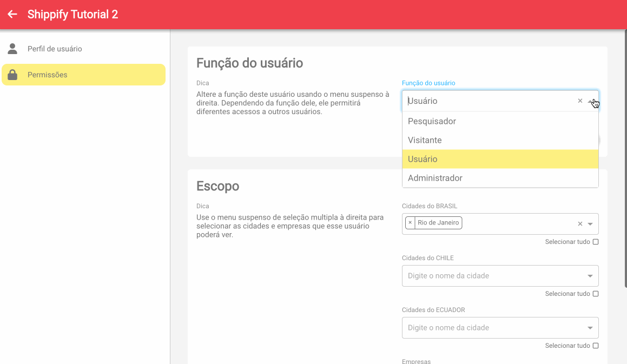This screenshot has width=627, height=364.
Task: Click the page vertical scrollbar
Action: tap(625, 158)
